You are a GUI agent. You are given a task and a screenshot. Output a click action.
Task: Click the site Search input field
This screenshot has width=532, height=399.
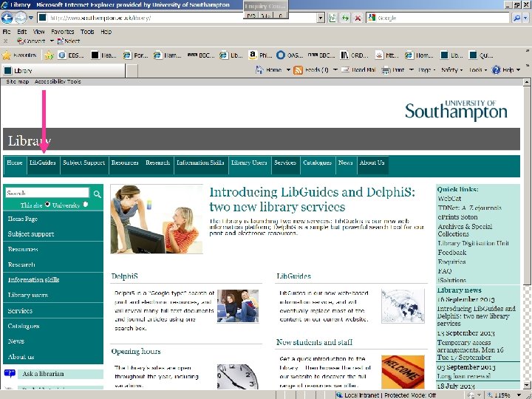point(47,193)
